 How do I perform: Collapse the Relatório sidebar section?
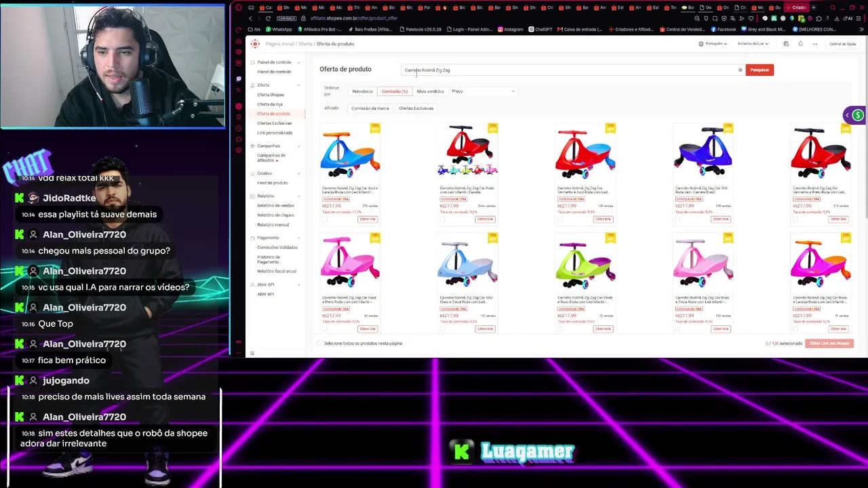298,196
